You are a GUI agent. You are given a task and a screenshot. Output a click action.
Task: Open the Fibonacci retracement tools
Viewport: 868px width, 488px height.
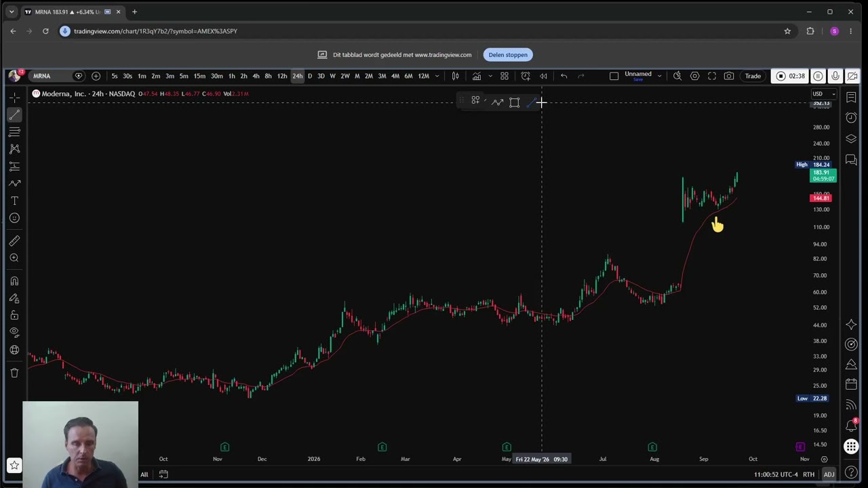coord(14,131)
